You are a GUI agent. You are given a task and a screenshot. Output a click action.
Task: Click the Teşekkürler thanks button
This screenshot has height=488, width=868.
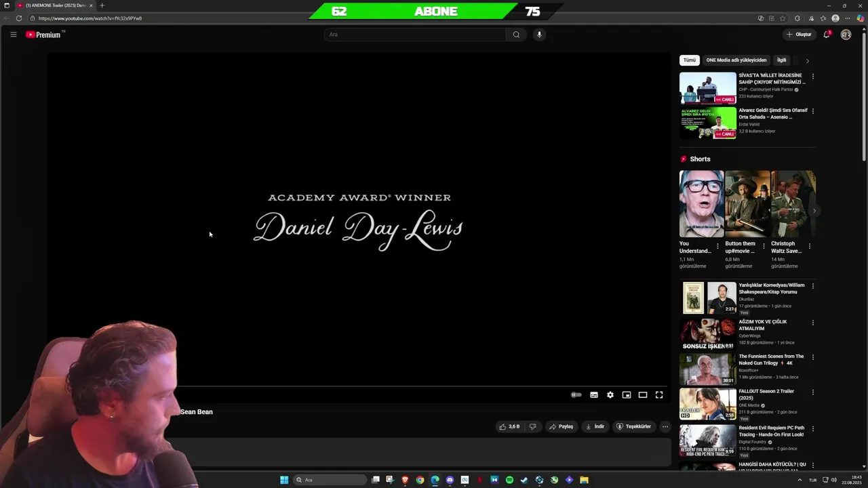(633, 426)
